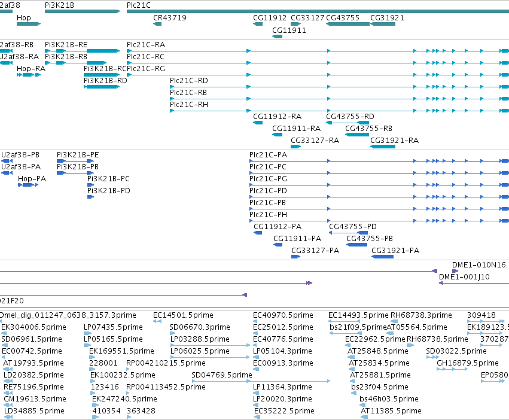Select the Plc21C-RD transcript label
The width and height of the screenshot is (509, 420).
[188, 81]
